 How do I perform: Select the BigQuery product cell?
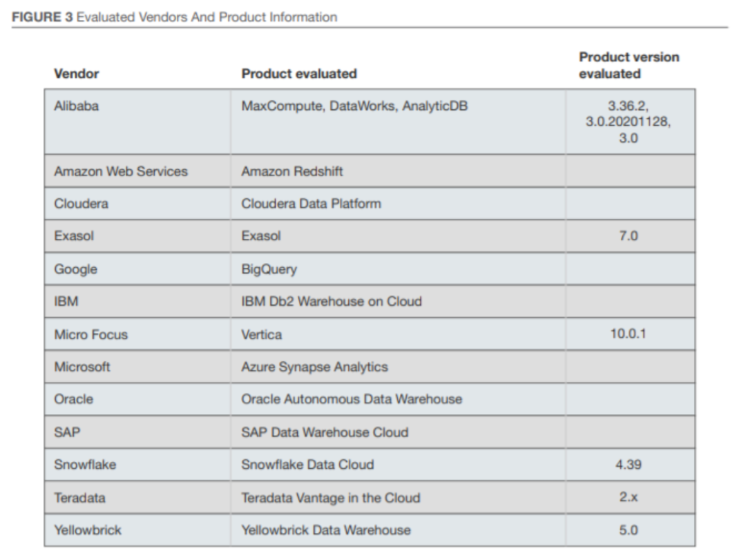click(269, 269)
